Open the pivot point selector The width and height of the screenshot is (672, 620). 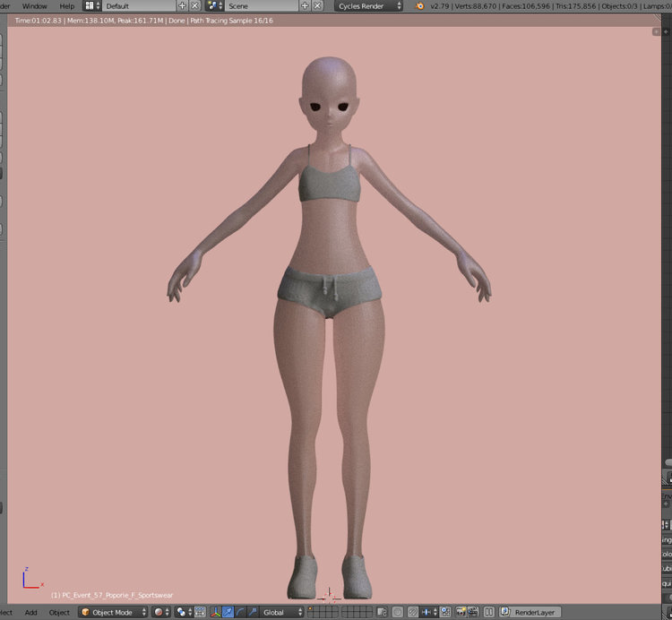184,612
